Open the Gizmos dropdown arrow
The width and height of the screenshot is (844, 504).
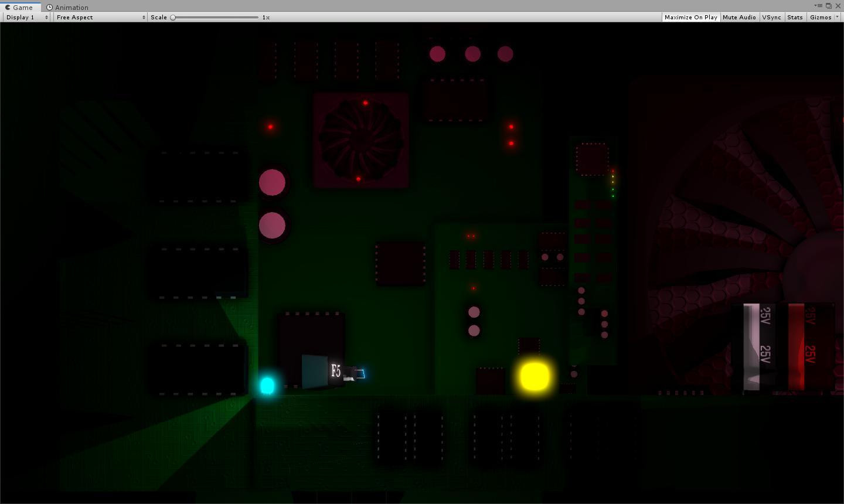coord(837,17)
